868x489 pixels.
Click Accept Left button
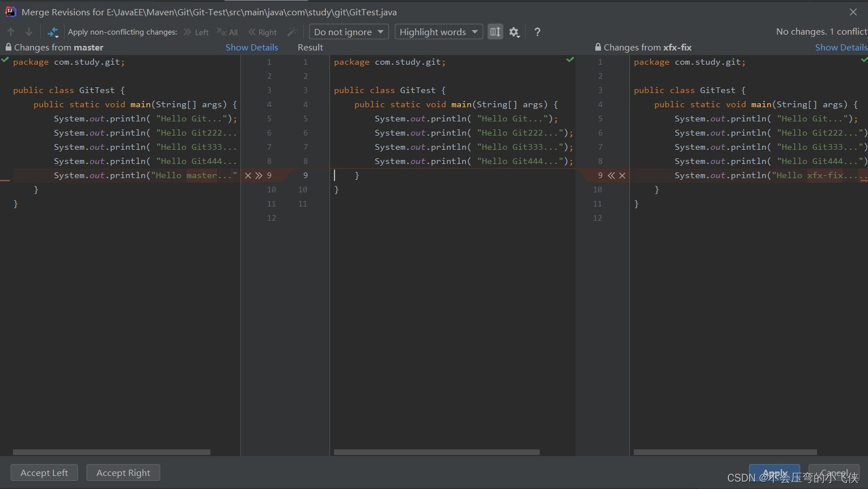(44, 473)
